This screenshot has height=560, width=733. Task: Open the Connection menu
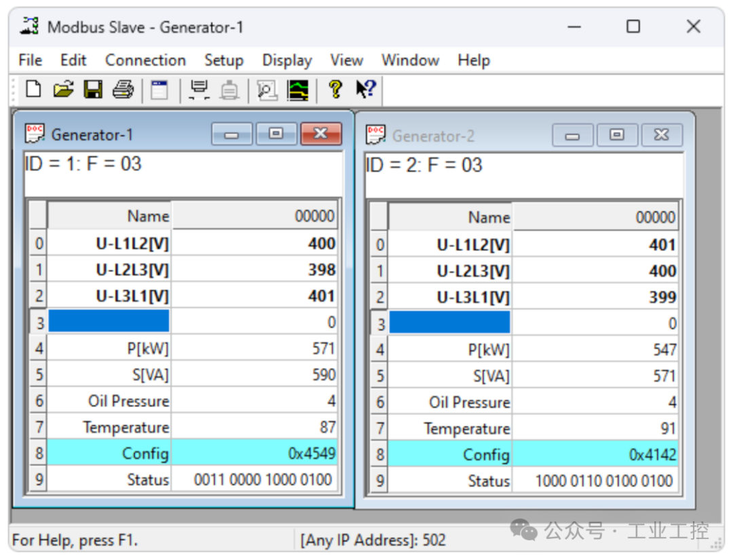tap(145, 60)
